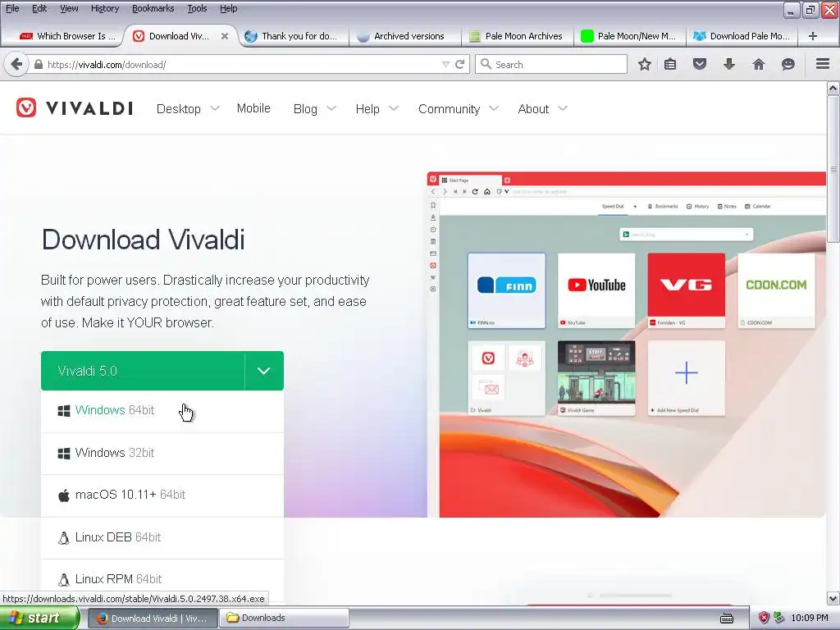Screen dimensions: 840x630
Task: Click the Vivaldi logo in site header
Action: [x=75, y=108]
